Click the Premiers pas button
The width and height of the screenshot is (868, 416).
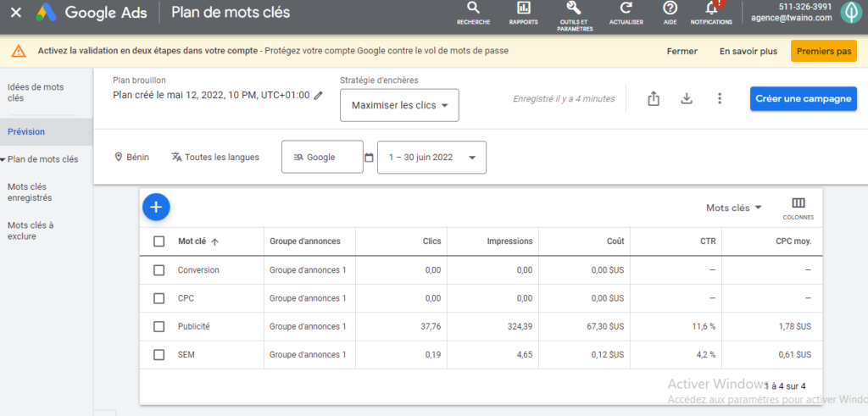click(x=823, y=51)
